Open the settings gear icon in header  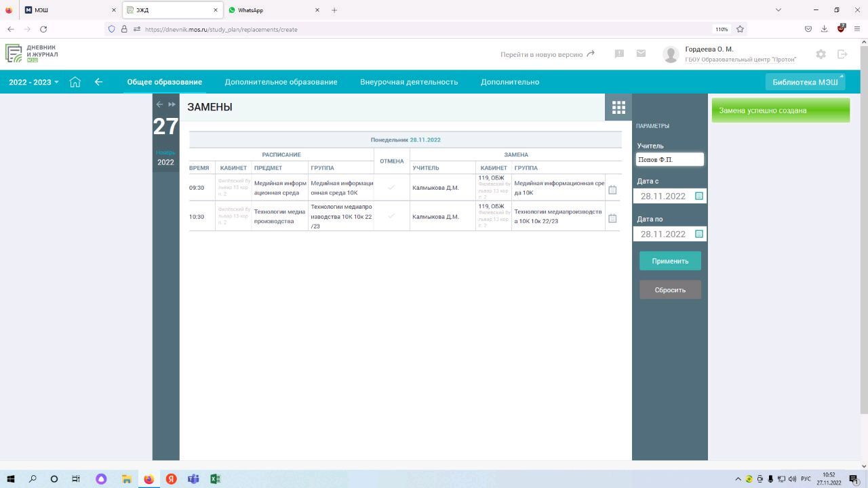click(x=821, y=54)
